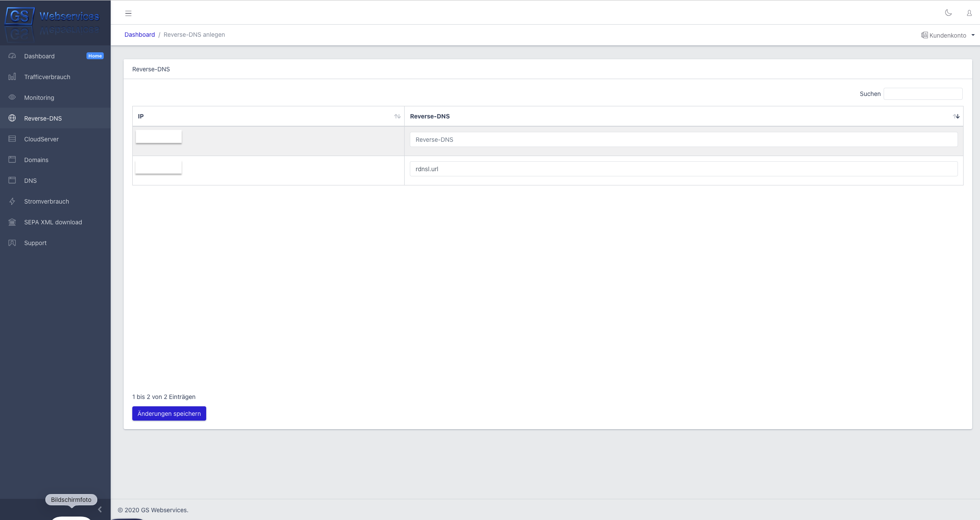Click the rdnsl.url input field
980x520 pixels.
[683, 169]
